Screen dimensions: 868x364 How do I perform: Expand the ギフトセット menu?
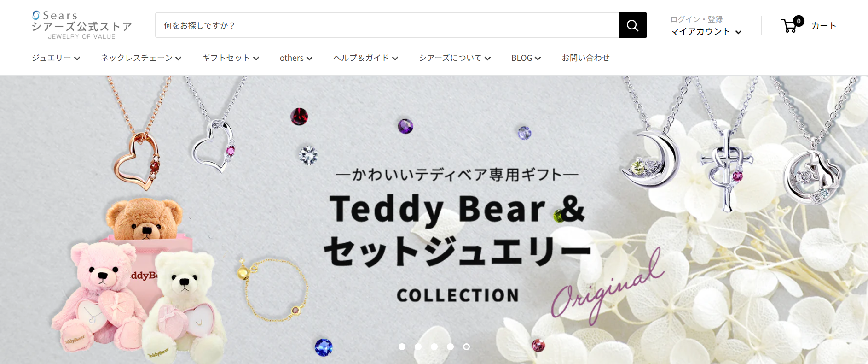pyautogui.click(x=231, y=58)
